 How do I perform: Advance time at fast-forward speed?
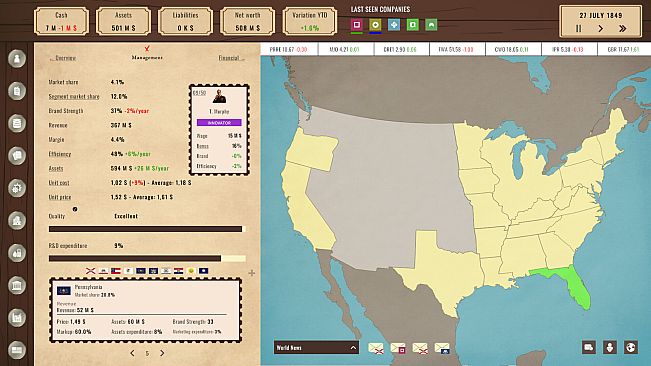pyautogui.click(x=622, y=29)
